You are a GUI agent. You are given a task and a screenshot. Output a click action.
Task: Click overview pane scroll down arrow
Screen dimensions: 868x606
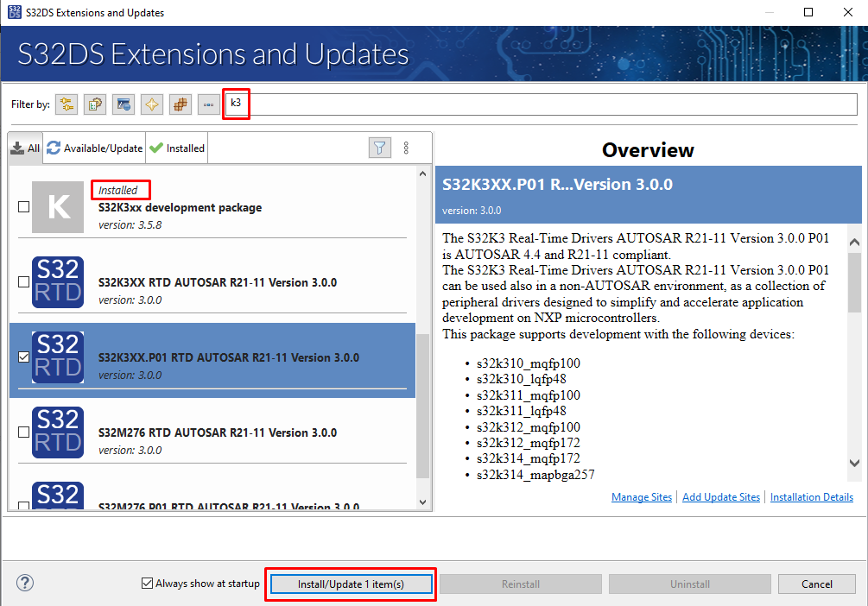point(854,464)
